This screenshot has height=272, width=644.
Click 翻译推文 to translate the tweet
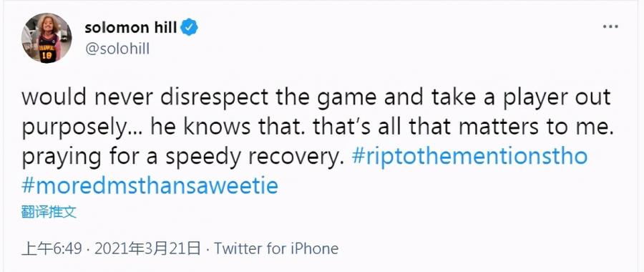[x=49, y=212]
